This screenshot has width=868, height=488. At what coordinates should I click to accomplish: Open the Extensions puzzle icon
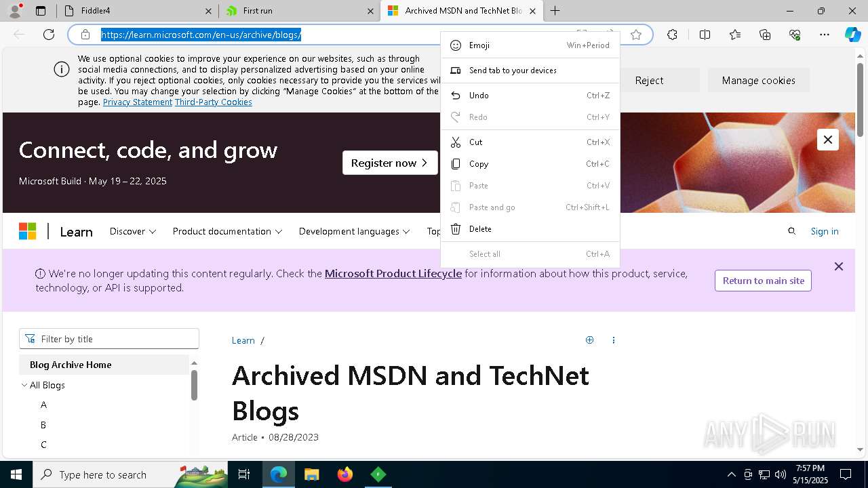[672, 35]
